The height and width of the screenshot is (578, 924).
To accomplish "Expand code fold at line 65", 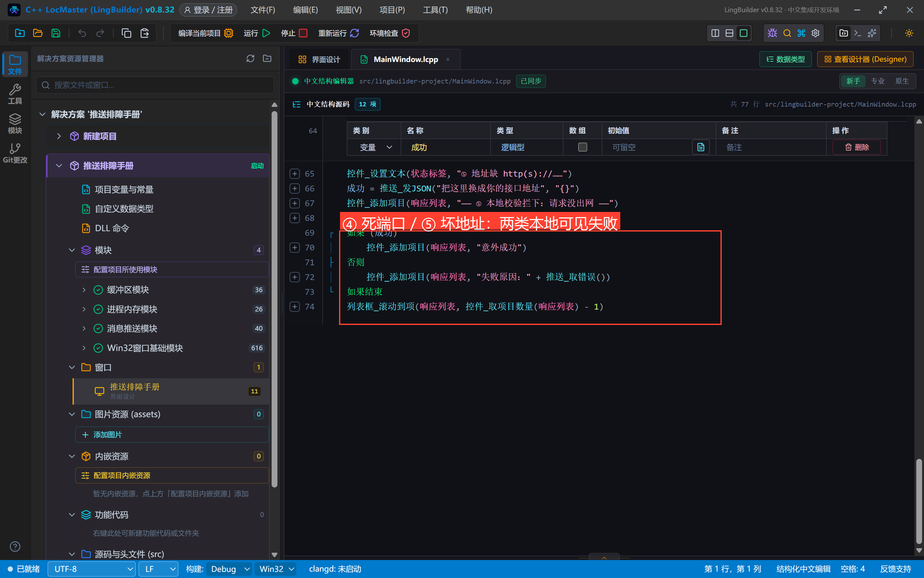I will pos(294,174).
